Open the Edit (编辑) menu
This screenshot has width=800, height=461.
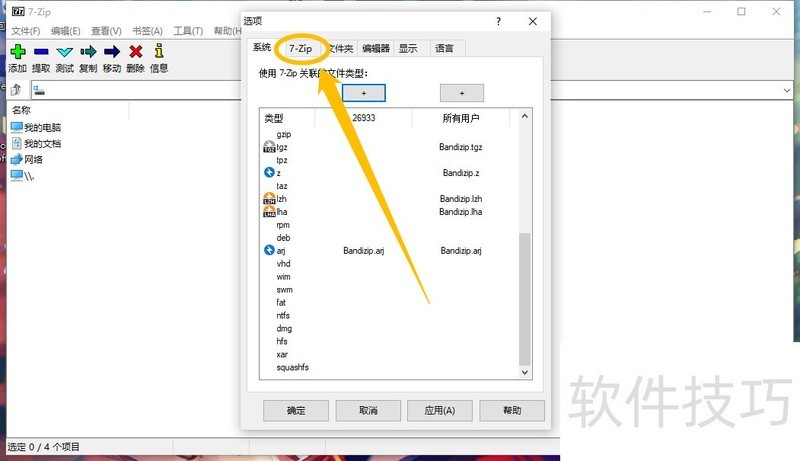(65, 31)
